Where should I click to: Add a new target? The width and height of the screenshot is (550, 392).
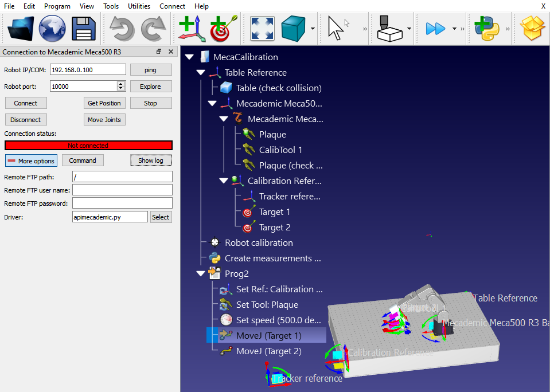click(x=224, y=29)
